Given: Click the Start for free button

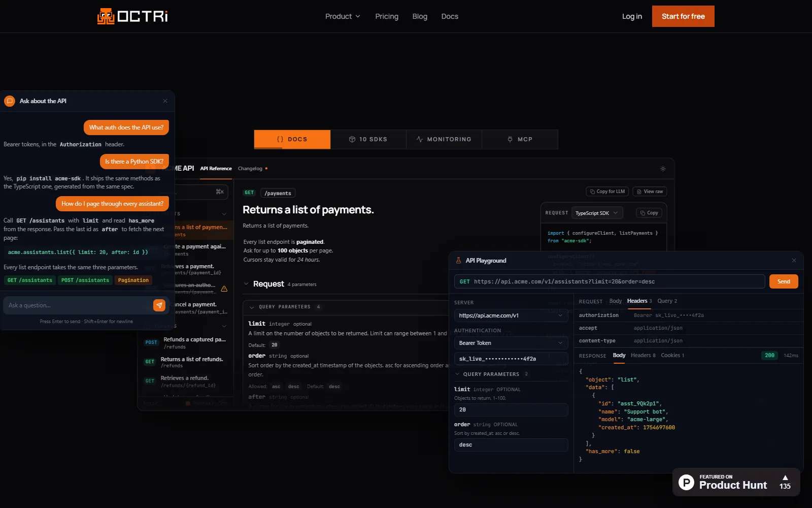Looking at the screenshot, I should pyautogui.click(x=683, y=16).
